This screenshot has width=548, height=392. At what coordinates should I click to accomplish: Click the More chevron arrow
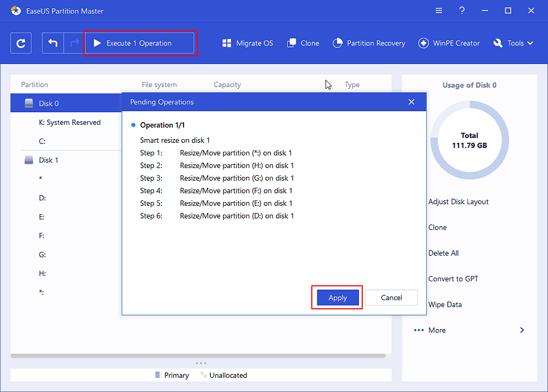[522, 330]
